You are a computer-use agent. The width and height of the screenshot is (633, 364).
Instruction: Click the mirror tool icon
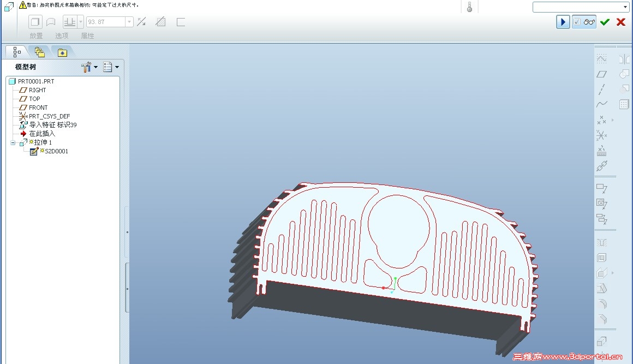click(624, 59)
